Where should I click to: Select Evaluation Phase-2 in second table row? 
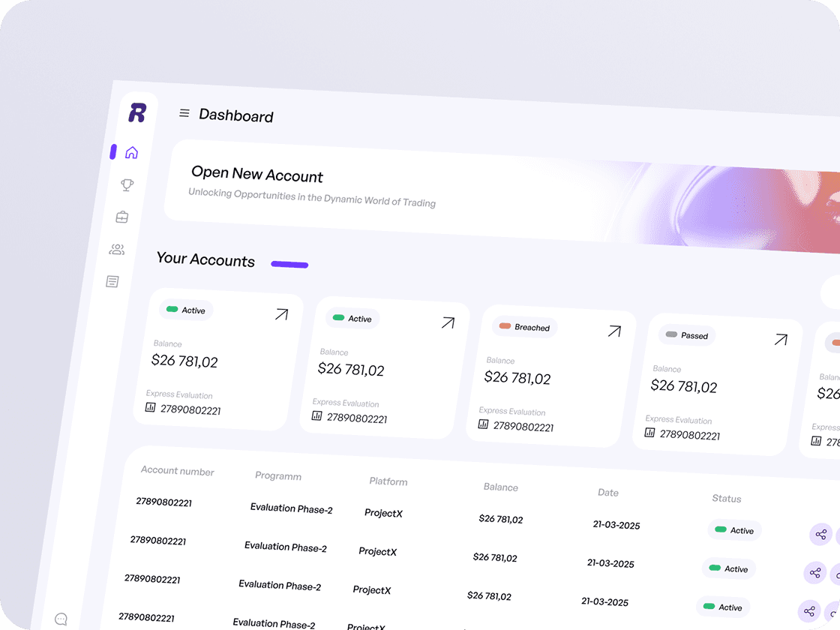286,547
